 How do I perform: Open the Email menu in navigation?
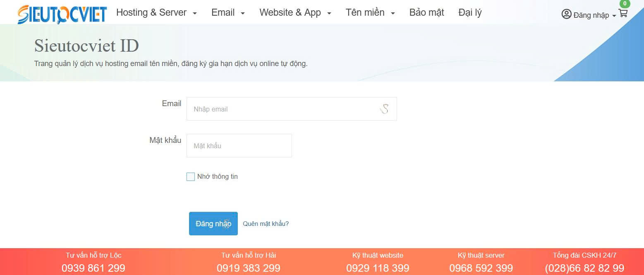tap(228, 12)
